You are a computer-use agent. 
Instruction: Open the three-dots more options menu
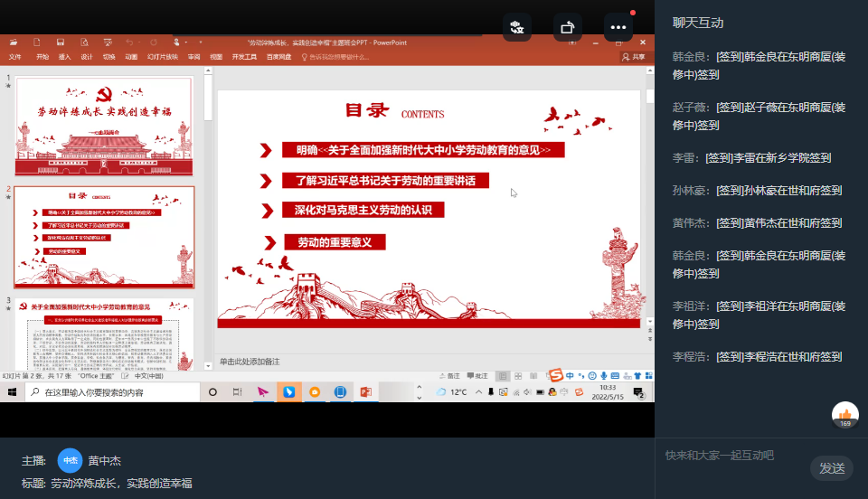pyautogui.click(x=618, y=27)
